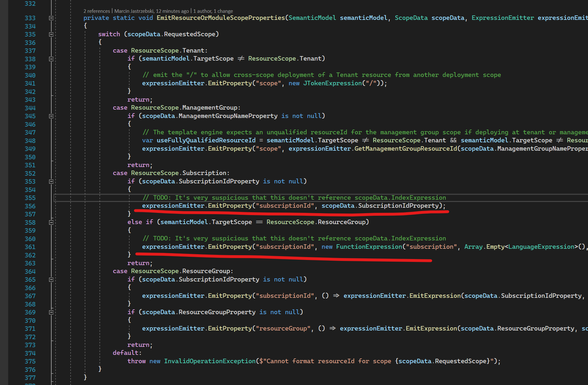Click the "Marcin Jastrzebski, 12 minutes ago" blame annotation
Screen dimensions: 588x385
click(x=151, y=11)
